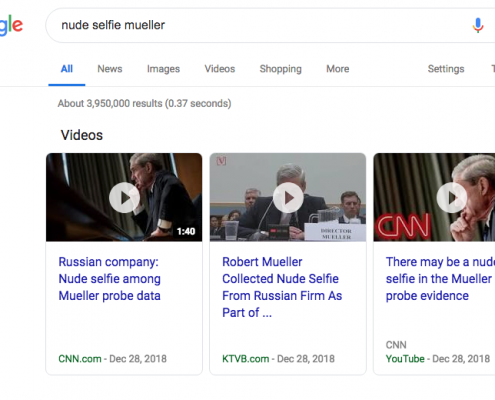The width and height of the screenshot is (495, 400).
Task: Play the CNN.com Russian company video
Action: pos(124,198)
